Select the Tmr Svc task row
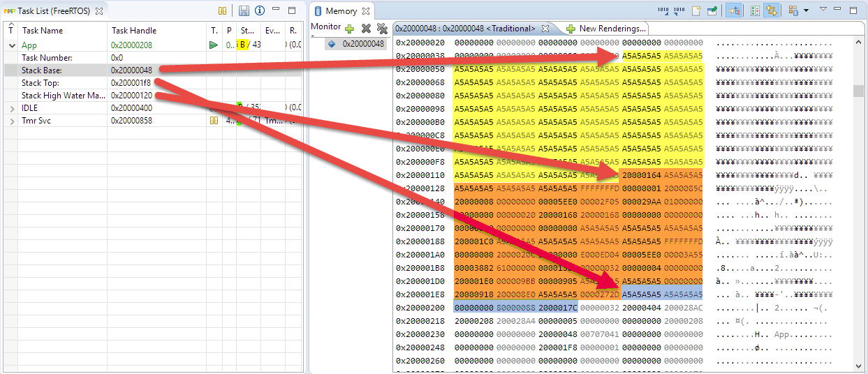Image resolution: width=868 pixels, height=374 pixels. [152, 121]
